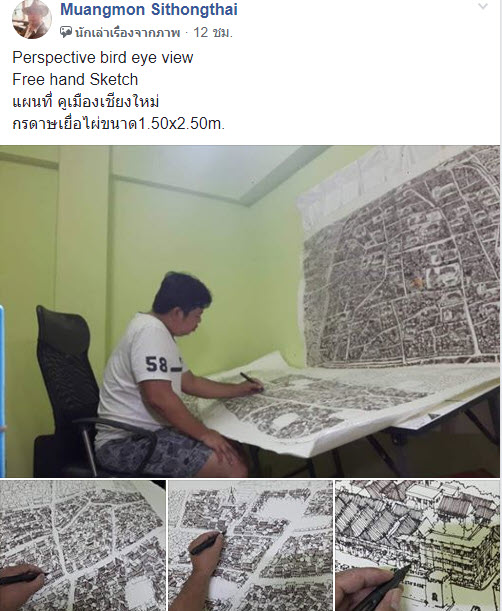Image resolution: width=502 pixels, height=611 pixels.
Task: Click the storyteller badge icon
Action: (66, 32)
